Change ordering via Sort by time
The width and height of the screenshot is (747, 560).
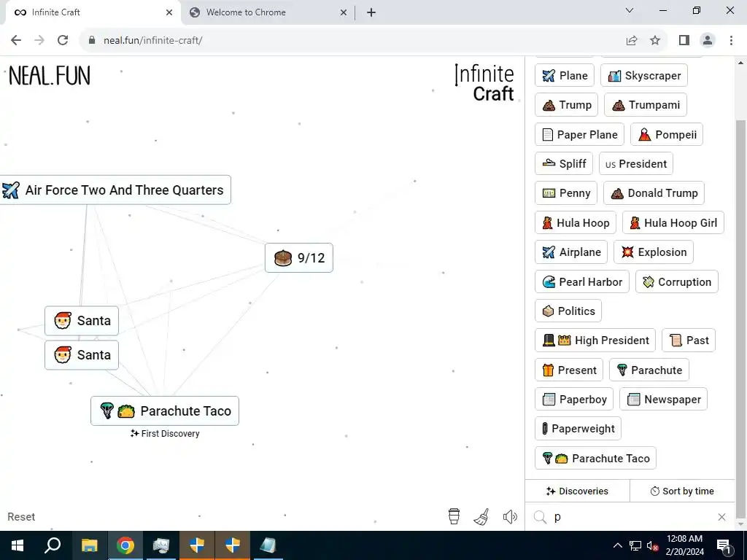coord(682,491)
